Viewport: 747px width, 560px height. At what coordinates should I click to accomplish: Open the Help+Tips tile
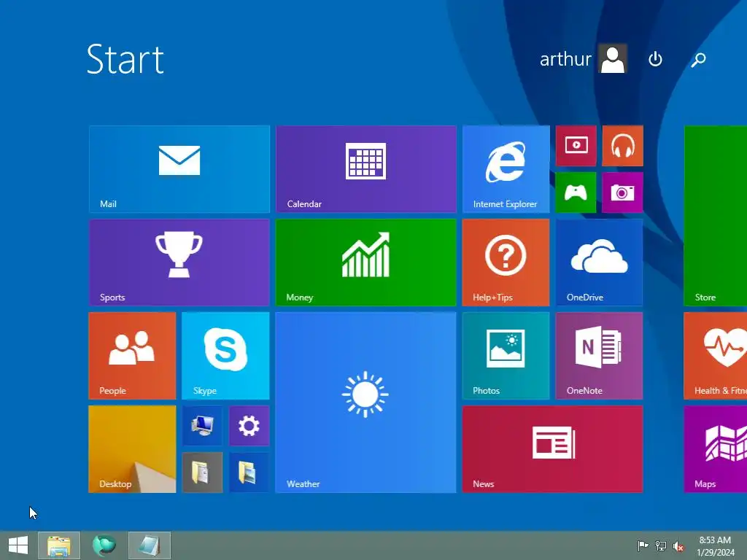(506, 262)
